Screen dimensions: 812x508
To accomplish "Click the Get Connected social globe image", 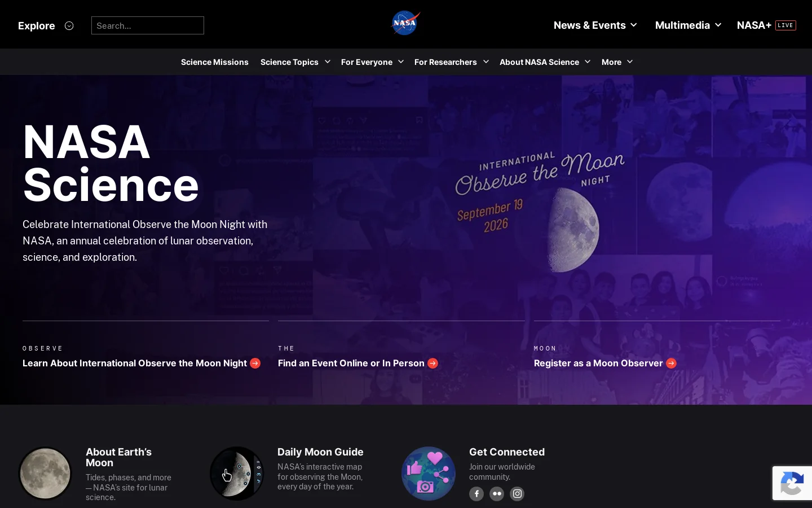I will pos(429,474).
